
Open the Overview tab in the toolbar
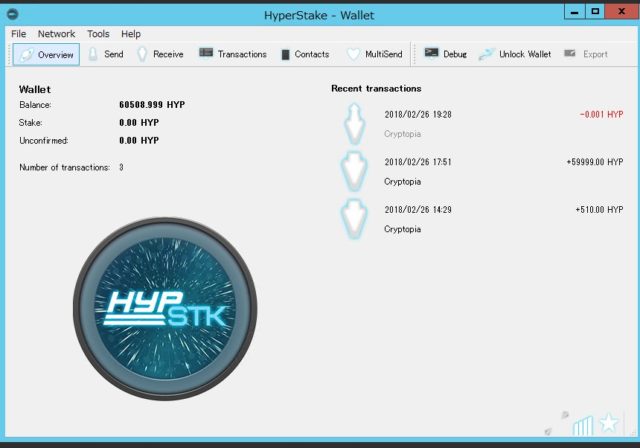pyautogui.click(x=46, y=55)
